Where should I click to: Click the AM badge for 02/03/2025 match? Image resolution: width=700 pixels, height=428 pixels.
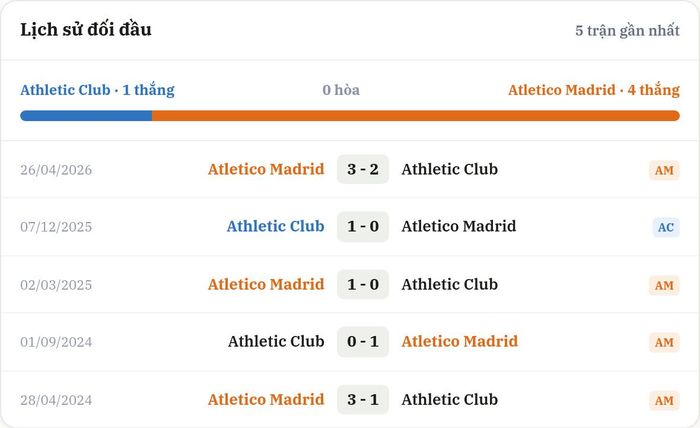(x=664, y=285)
